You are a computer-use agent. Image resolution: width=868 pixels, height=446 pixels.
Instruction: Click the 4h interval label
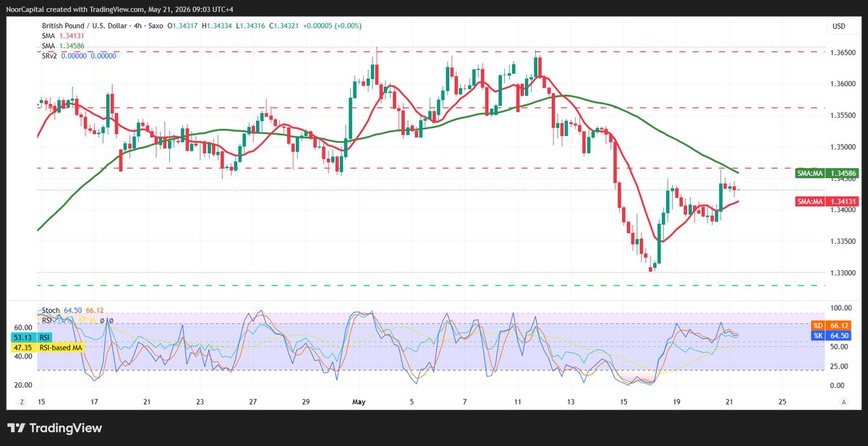pos(136,26)
